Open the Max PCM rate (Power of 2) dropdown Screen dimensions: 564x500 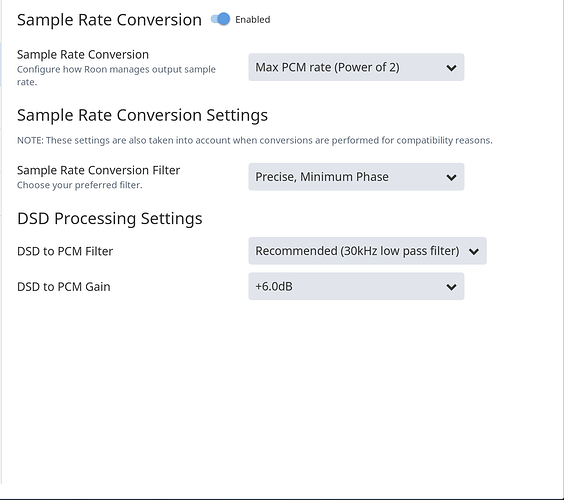coord(356,67)
